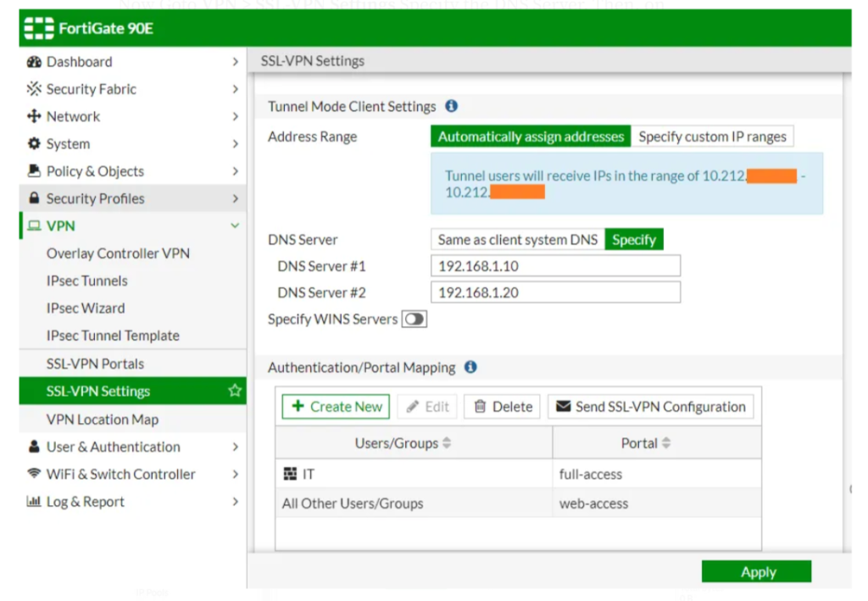Sort by Users/Groups column arrows
The height and width of the screenshot is (601, 868).
pos(447,442)
